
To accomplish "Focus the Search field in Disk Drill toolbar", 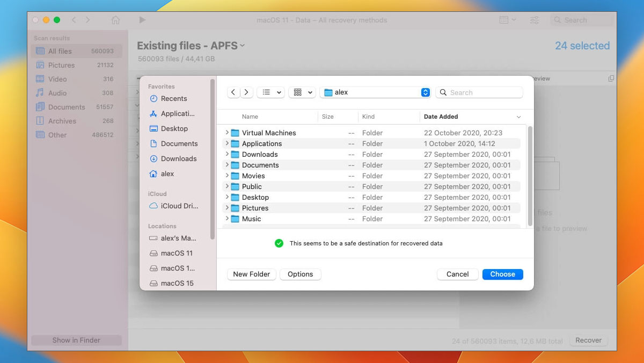I will coord(582,20).
